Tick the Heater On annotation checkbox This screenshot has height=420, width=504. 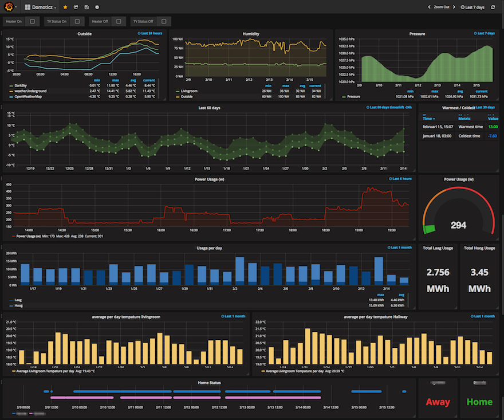[x=33, y=22]
